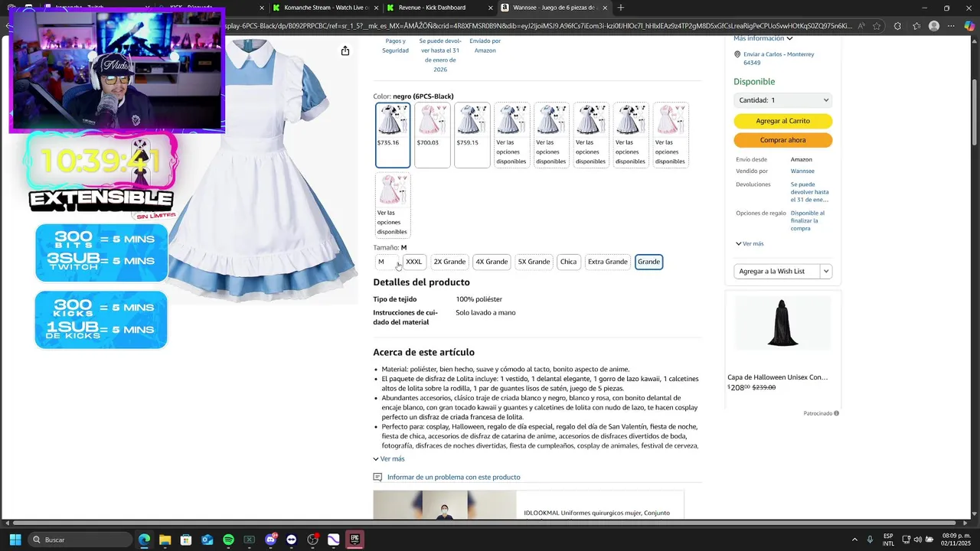980x551 pixels.
Task: Select size XXXL option
Action: tap(413, 262)
